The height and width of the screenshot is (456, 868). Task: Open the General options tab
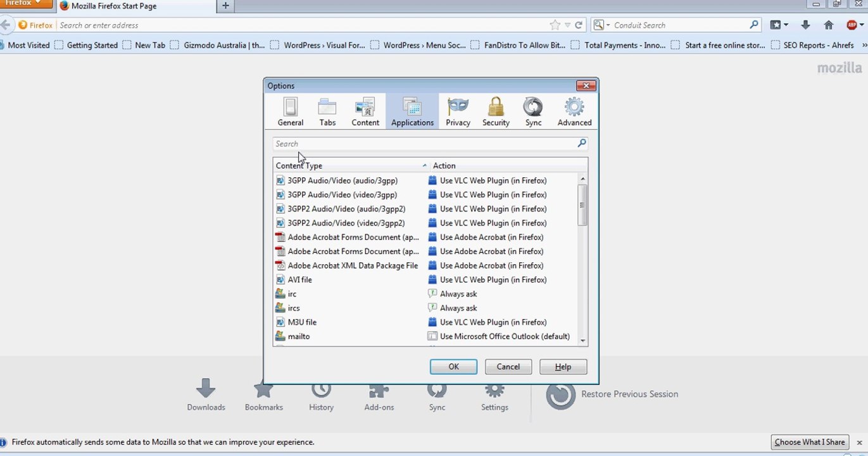(291, 111)
